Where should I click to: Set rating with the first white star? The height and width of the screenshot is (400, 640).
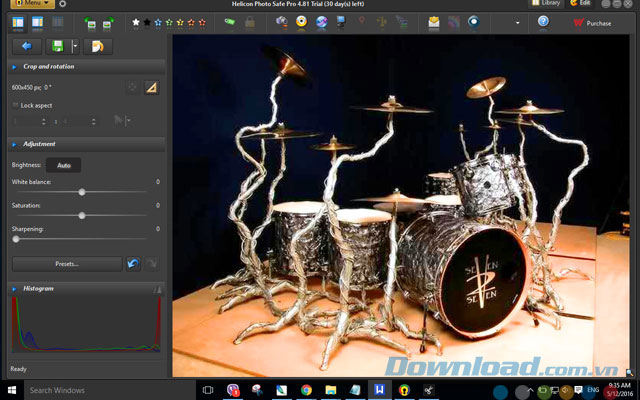(x=136, y=22)
